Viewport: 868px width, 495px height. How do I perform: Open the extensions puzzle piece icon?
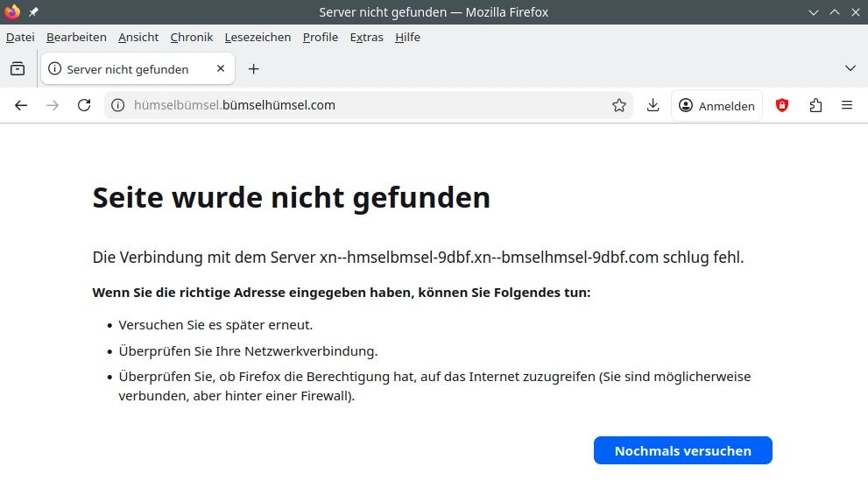click(815, 105)
